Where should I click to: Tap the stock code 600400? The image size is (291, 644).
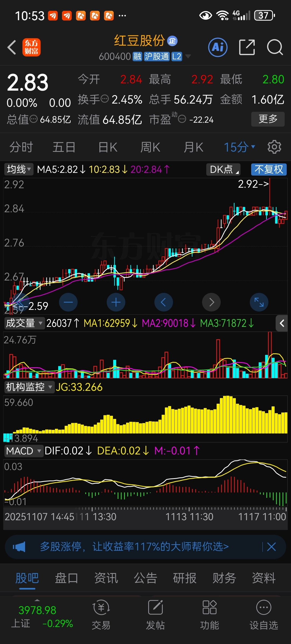(x=115, y=57)
